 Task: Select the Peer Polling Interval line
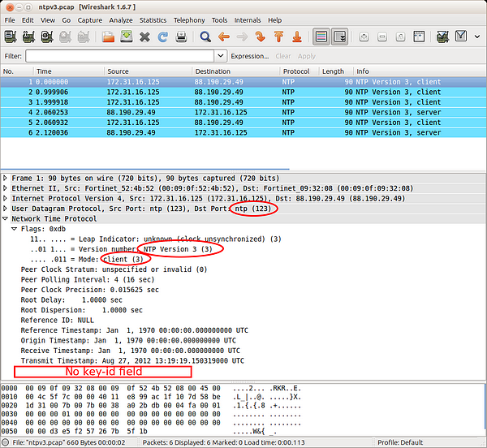88,279
